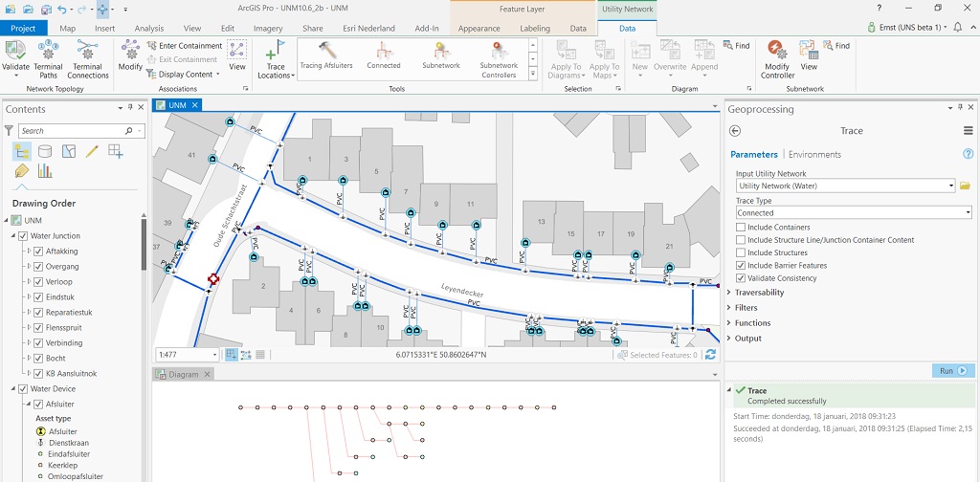Select the Subnetwork Controllers trace tool
This screenshot has height=482, width=980.
499,60
